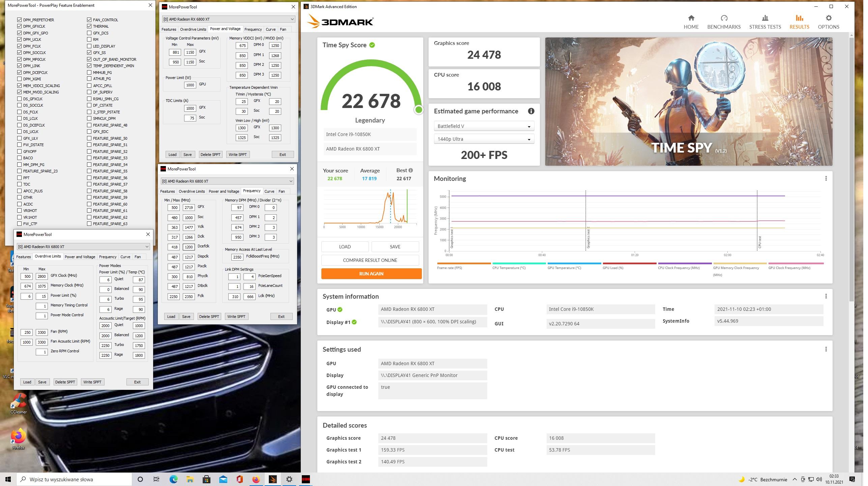Click Delete SPPT in Overdrive Limits window
The width and height of the screenshot is (868, 486).
[65, 383]
